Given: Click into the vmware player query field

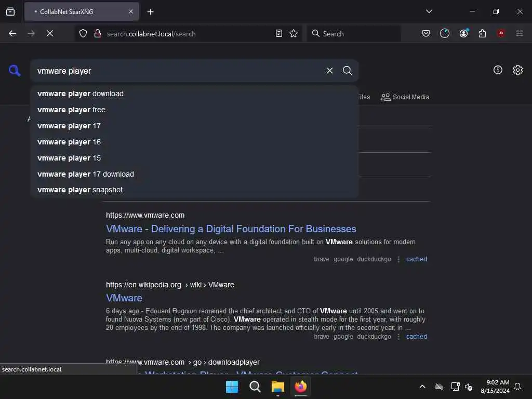Looking at the screenshot, I should coord(177,71).
